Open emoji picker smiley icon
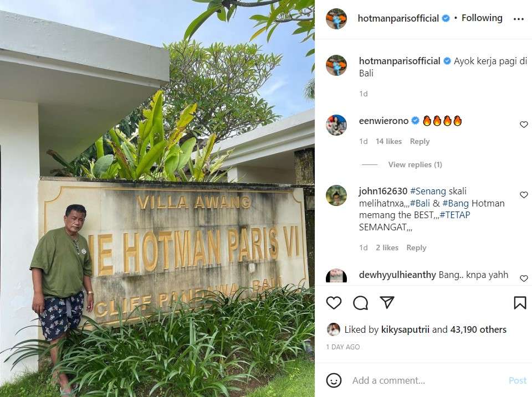This screenshot has width=532, height=397. pyautogui.click(x=334, y=380)
